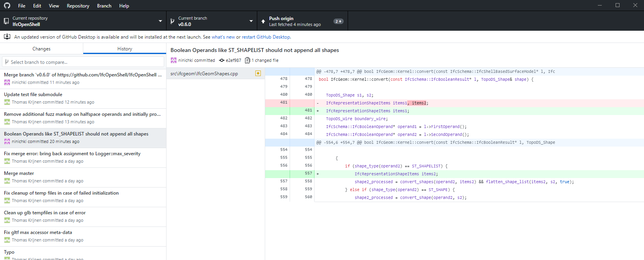Open the Branch menu
Viewport: 644px width, 260px height.
tap(104, 6)
